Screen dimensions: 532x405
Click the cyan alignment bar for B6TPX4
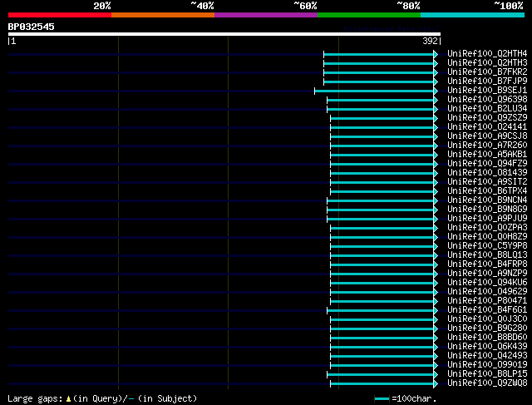tap(384, 192)
